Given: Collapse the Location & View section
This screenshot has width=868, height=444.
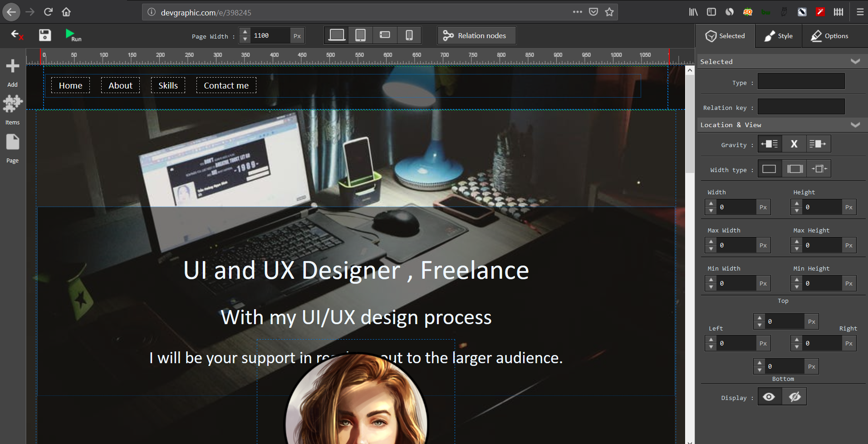Looking at the screenshot, I should tap(856, 124).
